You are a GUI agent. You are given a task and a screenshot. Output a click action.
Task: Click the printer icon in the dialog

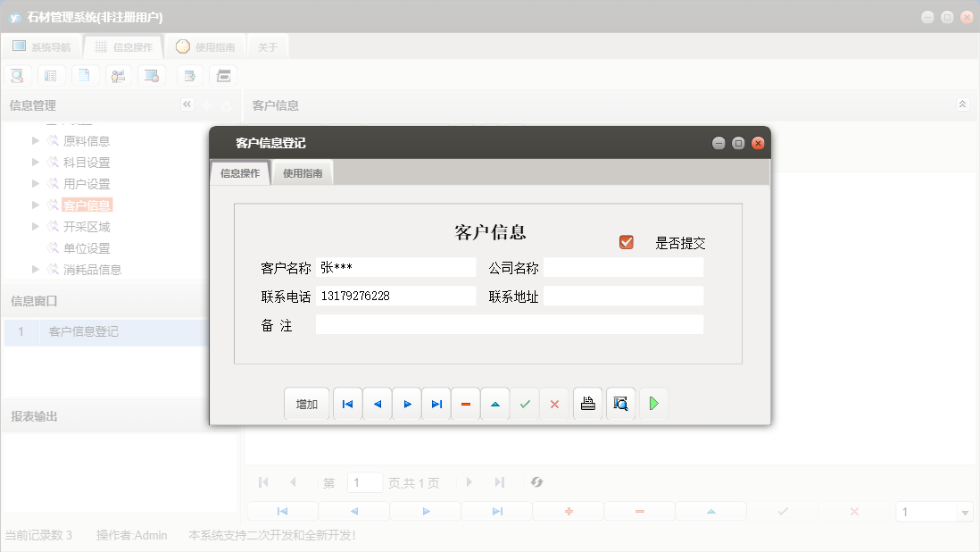587,403
